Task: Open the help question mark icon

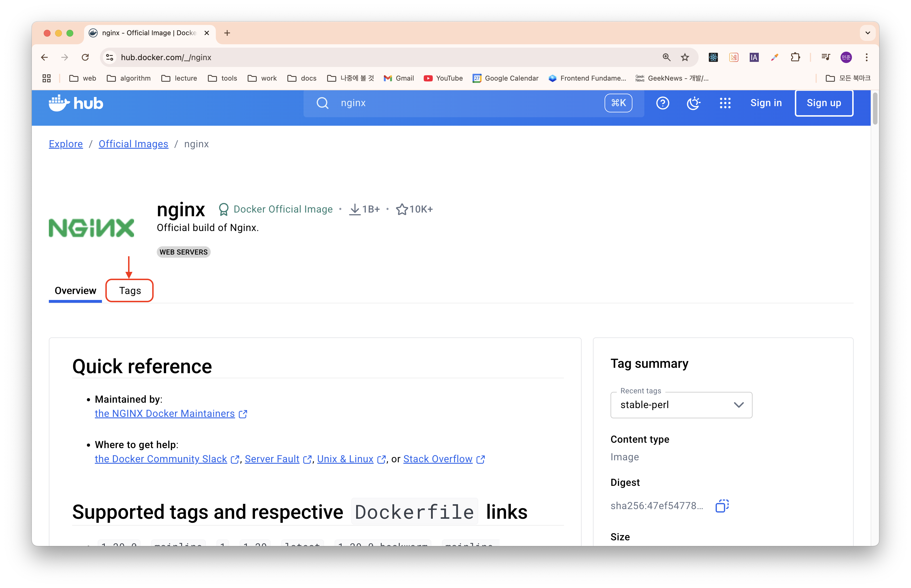Action: pos(662,103)
